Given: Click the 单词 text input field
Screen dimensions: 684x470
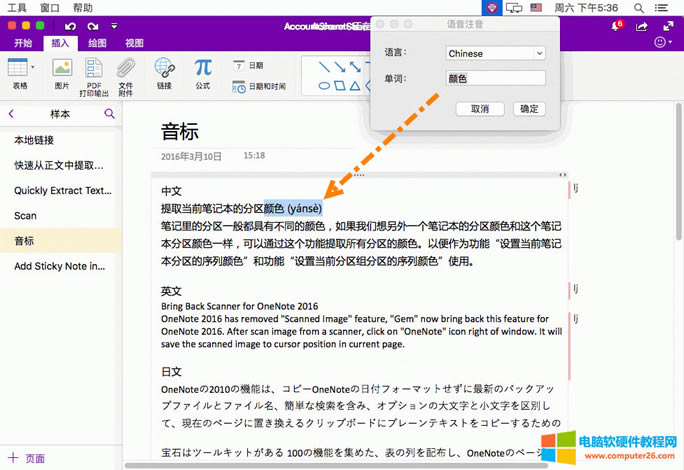Looking at the screenshot, I should pos(495,78).
